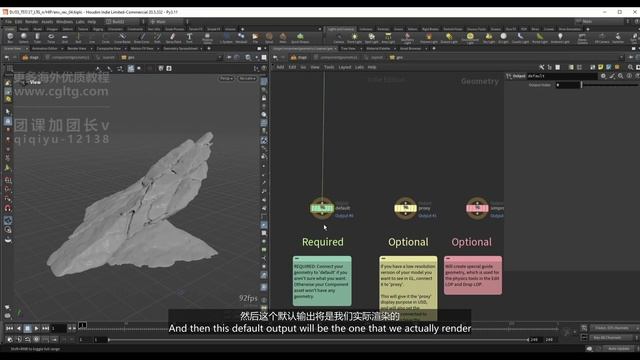Open the Help menu in main menu bar
This screenshot has height=360, width=640.
tap(92, 22)
